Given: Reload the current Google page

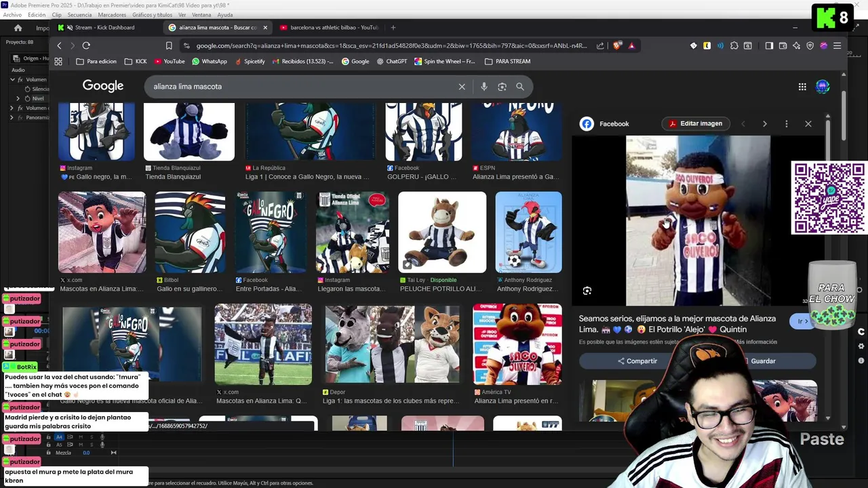Looking at the screenshot, I should [x=86, y=45].
